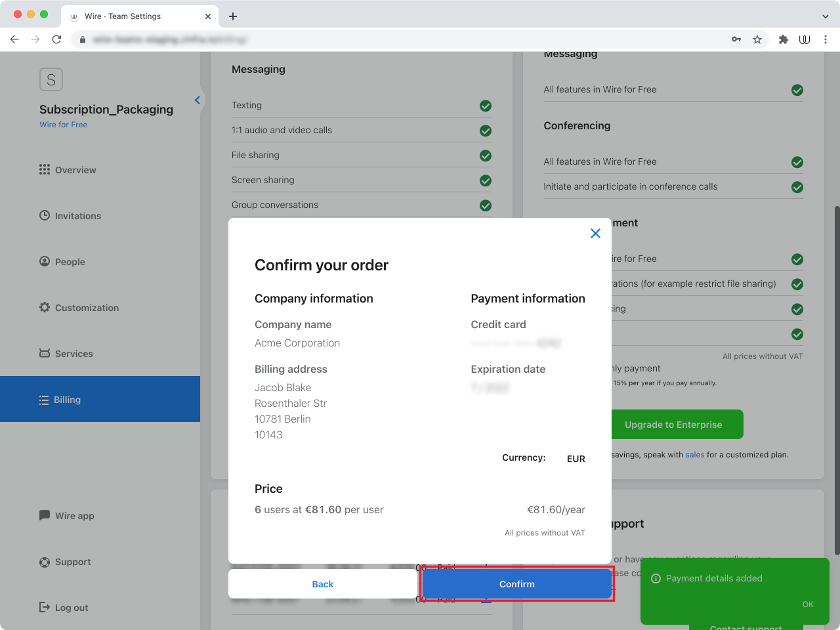Click the conference calls row checkmark
Viewport: 840px width, 630px height.
point(797,187)
